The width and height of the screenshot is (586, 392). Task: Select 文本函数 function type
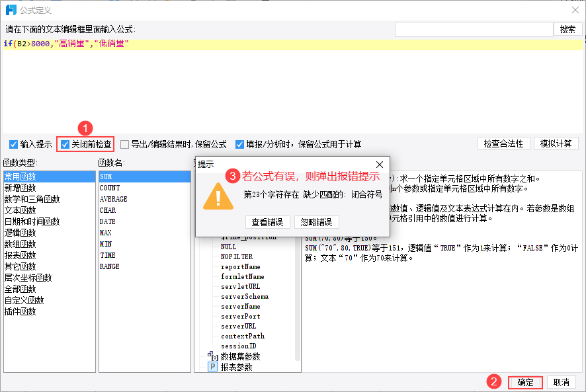50,210
